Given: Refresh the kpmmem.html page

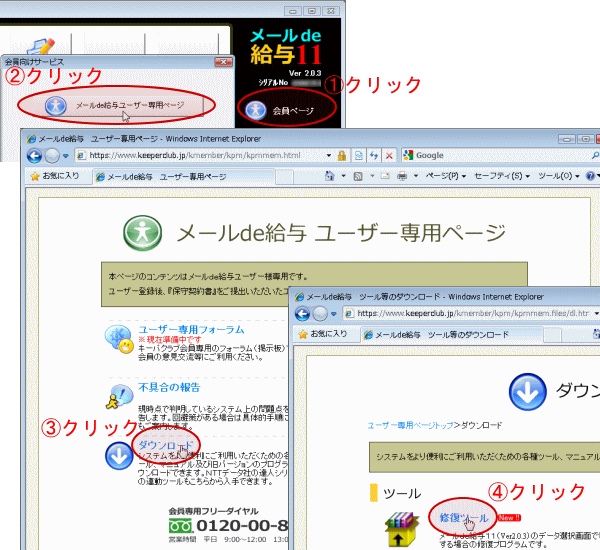Looking at the screenshot, I should (x=374, y=155).
